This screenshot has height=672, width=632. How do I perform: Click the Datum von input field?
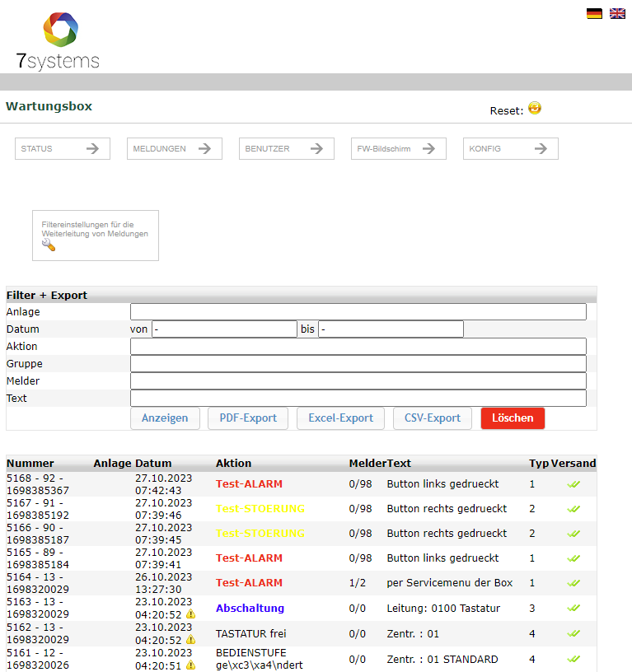point(224,329)
